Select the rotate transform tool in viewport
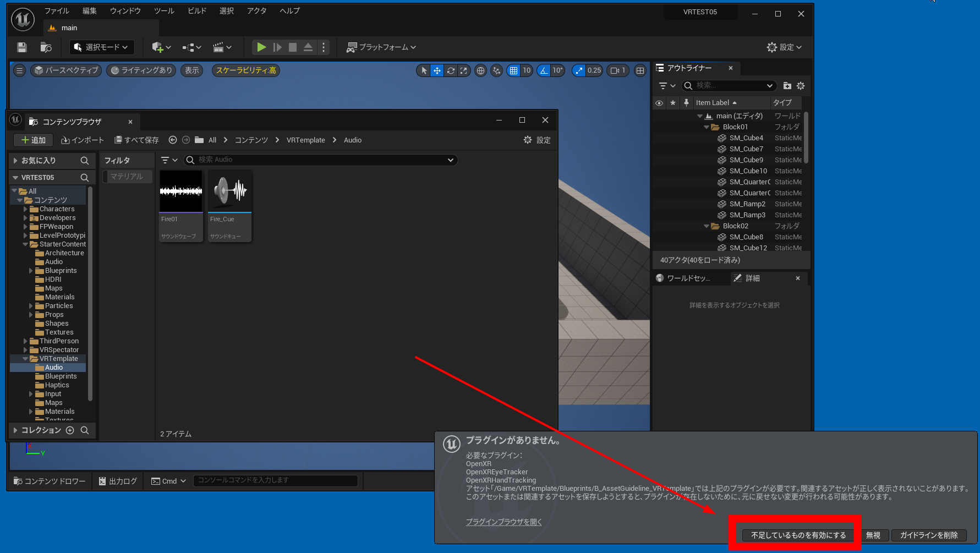Image resolution: width=980 pixels, height=553 pixels. click(451, 70)
